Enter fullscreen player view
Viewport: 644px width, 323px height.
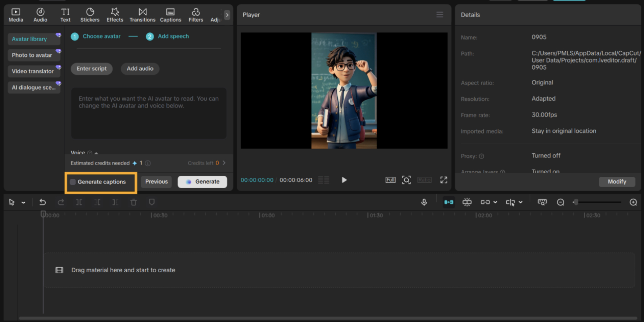443,180
